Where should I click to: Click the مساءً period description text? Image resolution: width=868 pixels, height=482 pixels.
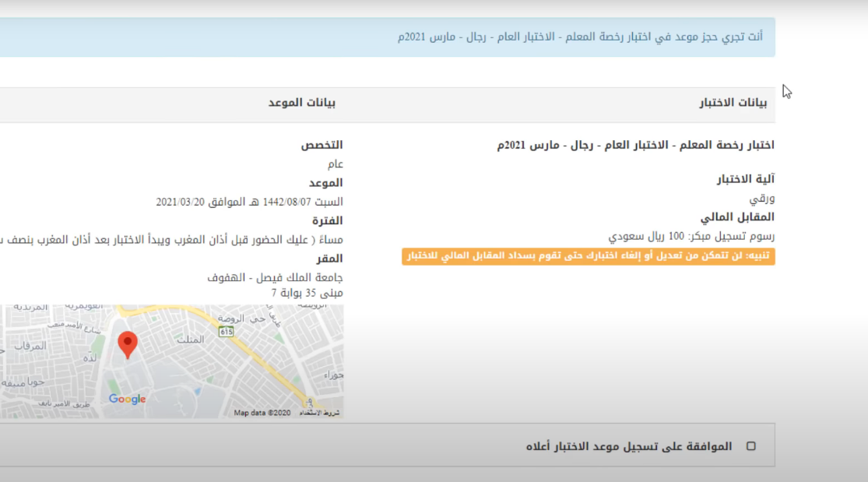pos(171,240)
